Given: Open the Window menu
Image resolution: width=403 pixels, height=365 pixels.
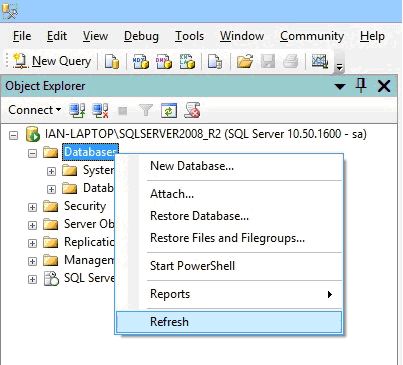Looking at the screenshot, I should 242,36.
